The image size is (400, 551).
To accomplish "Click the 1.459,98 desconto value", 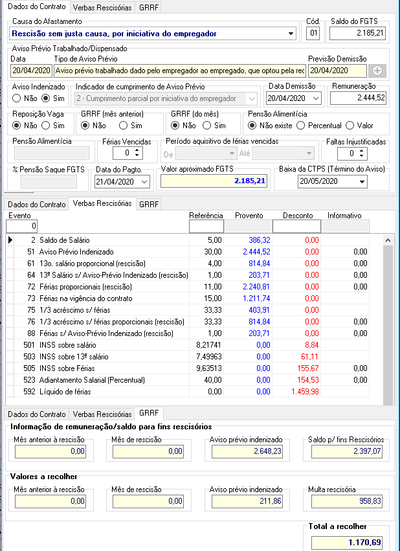I will coord(305,391).
